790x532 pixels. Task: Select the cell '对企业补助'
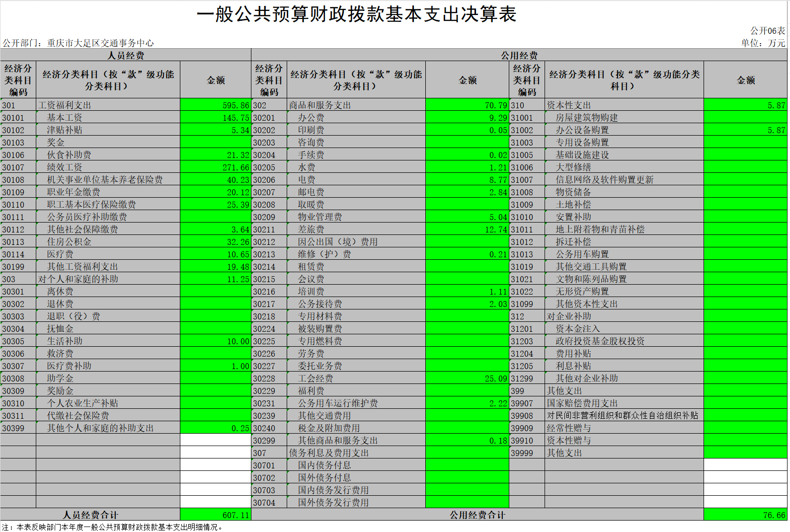(x=624, y=316)
